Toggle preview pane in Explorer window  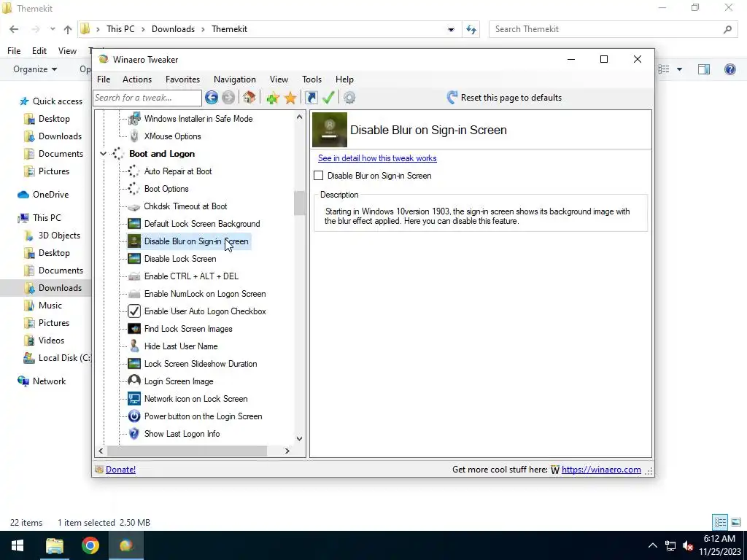pyautogui.click(x=704, y=69)
